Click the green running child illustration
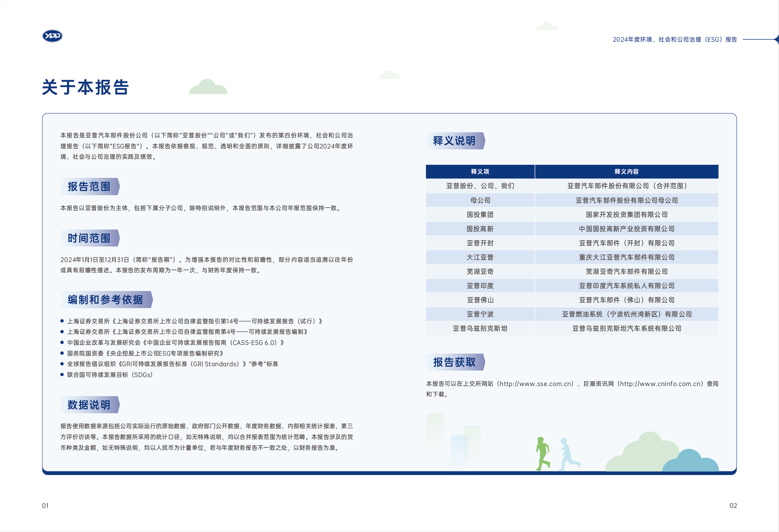Image resolution: width=779 pixels, height=532 pixels. click(x=543, y=454)
